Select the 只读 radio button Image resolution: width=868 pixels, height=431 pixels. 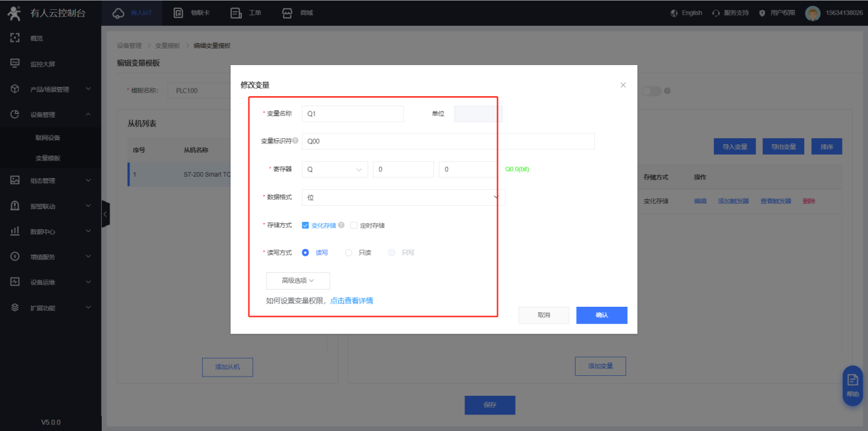pos(349,252)
